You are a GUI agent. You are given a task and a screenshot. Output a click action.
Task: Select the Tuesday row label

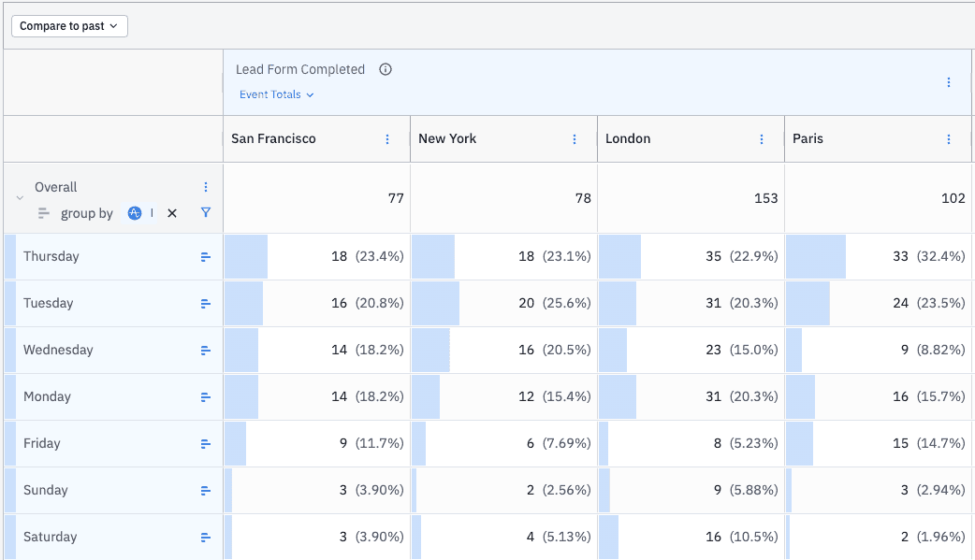coord(49,304)
